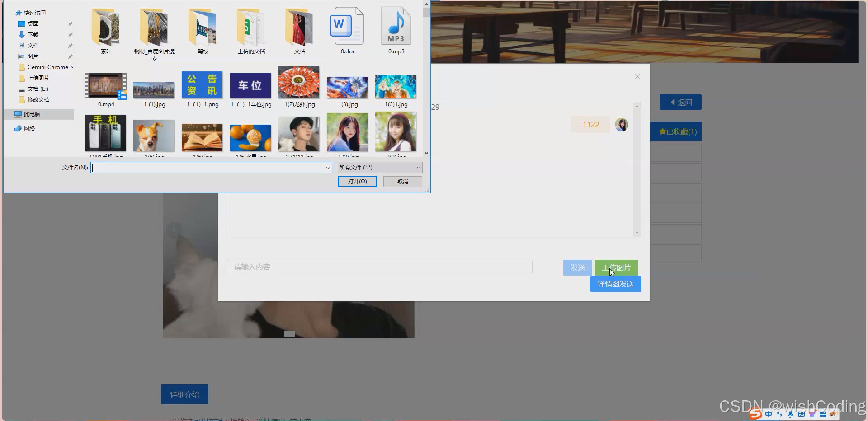Expand the 文件名 combo box dropdown
Screen dimensions: 868x421
coord(328,167)
